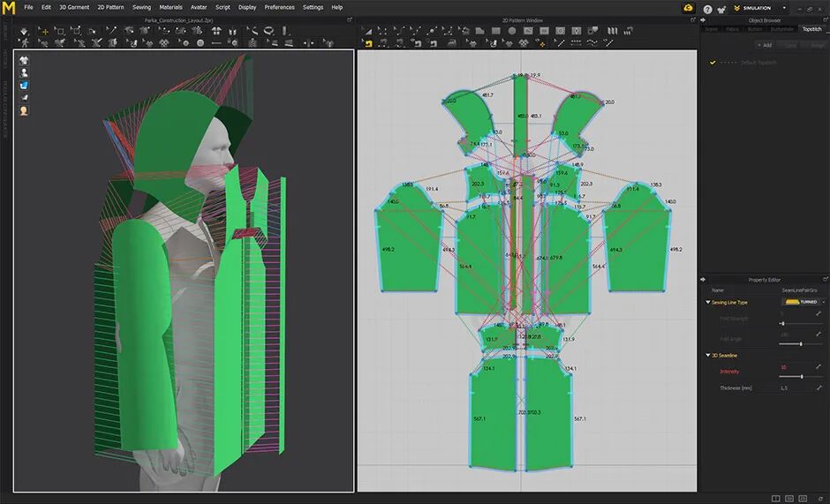Open the TURNED sewing line type dropdown

pyautogui.click(x=803, y=302)
